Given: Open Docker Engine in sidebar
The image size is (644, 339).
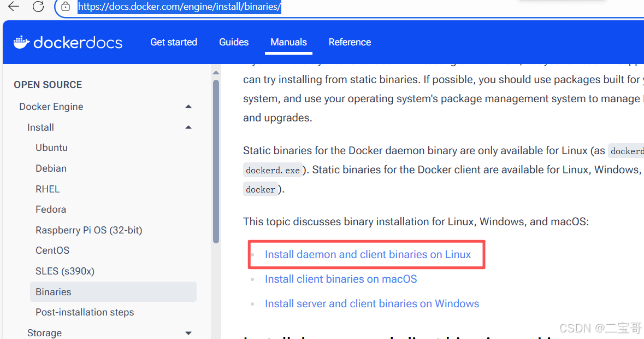Looking at the screenshot, I should (x=51, y=107).
